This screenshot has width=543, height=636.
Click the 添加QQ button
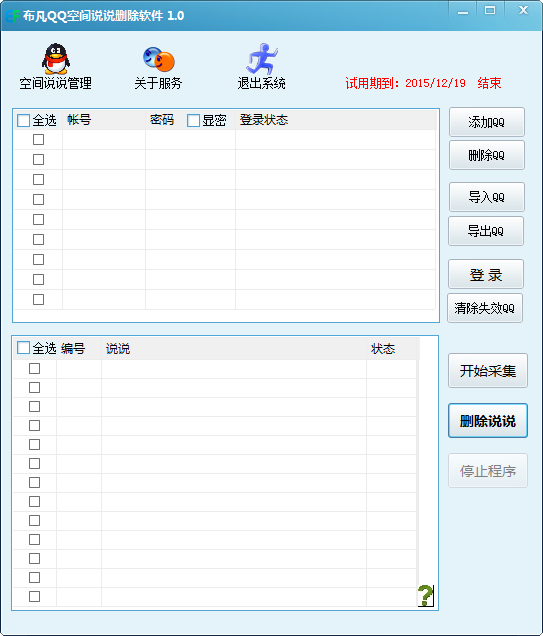(x=487, y=122)
